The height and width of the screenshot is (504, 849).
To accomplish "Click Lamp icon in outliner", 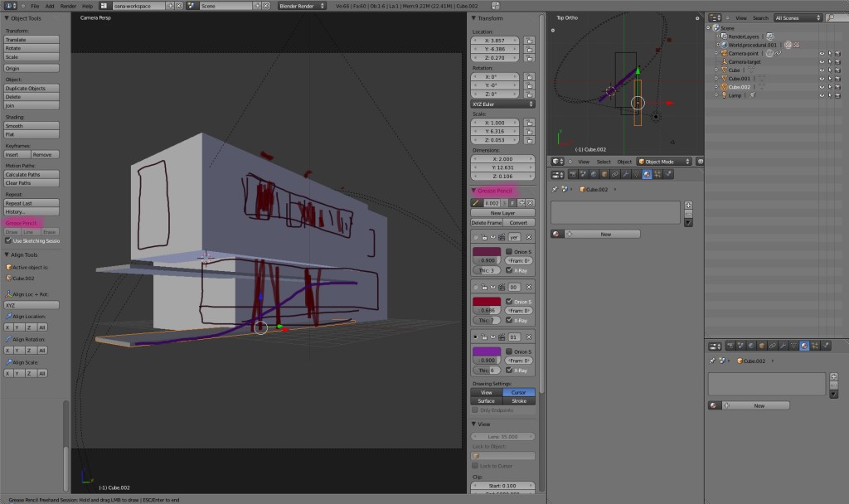I will 725,95.
